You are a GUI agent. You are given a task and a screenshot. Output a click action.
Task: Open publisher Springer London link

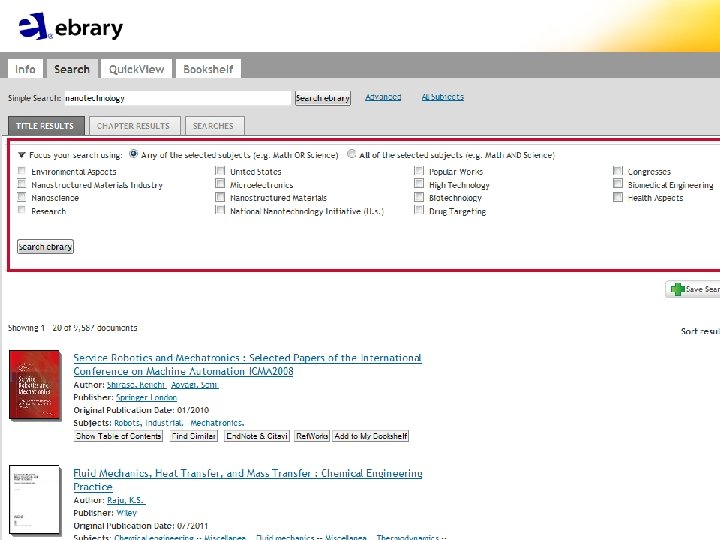point(146,398)
